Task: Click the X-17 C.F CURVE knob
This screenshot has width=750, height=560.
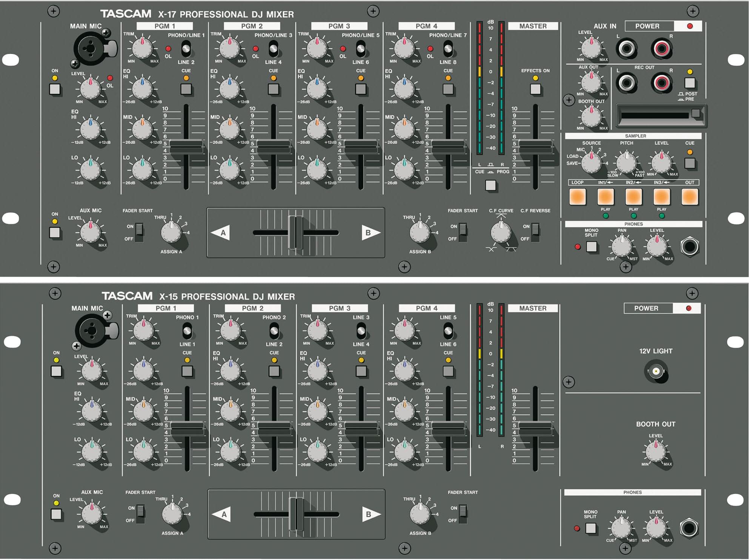Action: 501,232
